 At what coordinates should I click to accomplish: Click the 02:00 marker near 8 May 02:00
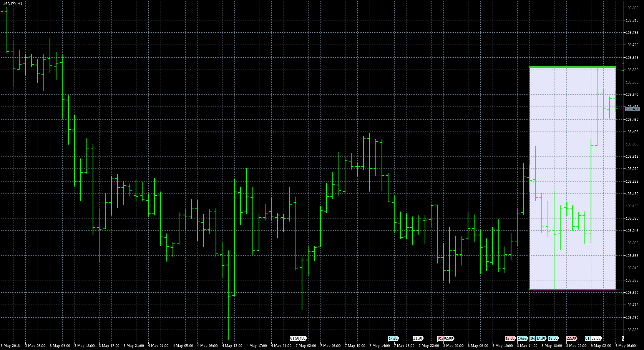pos(448,338)
